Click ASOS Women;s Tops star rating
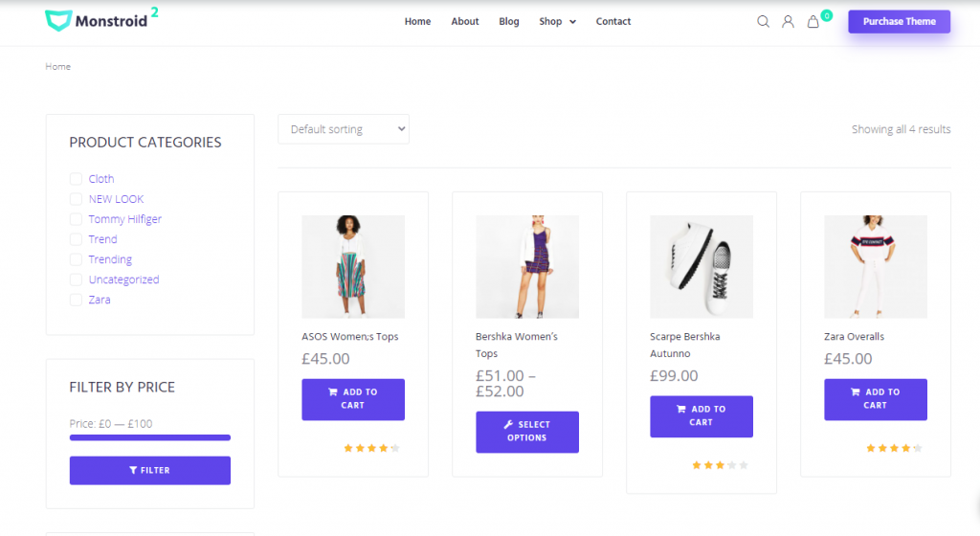Image resolution: width=980 pixels, height=536 pixels. pos(371,448)
